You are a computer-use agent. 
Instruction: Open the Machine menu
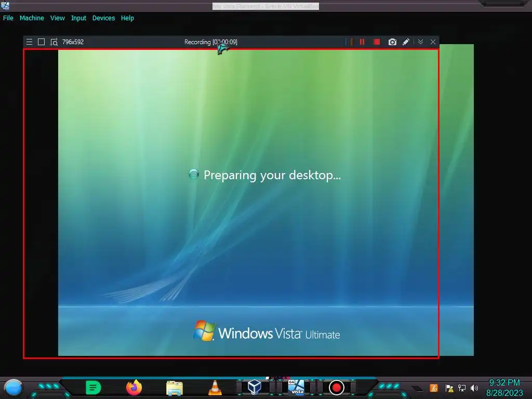click(x=32, y=18)
